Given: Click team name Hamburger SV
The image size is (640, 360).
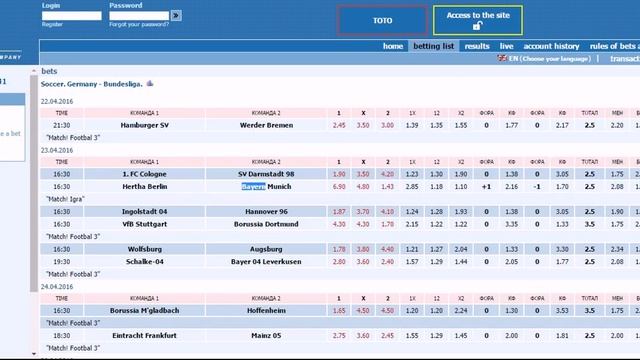Looking at the screenshot, I should point(144,125).
